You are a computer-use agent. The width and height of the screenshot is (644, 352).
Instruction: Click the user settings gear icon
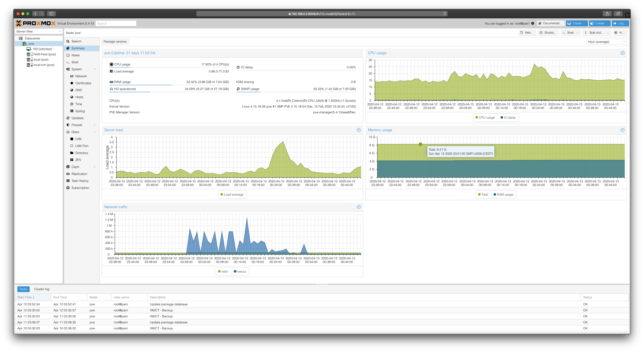click(533, 24)
